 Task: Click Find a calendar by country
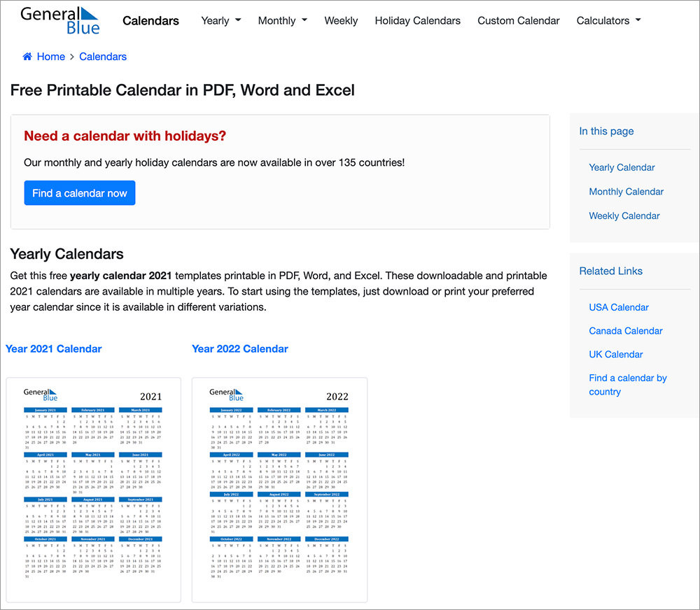point(627,385)
